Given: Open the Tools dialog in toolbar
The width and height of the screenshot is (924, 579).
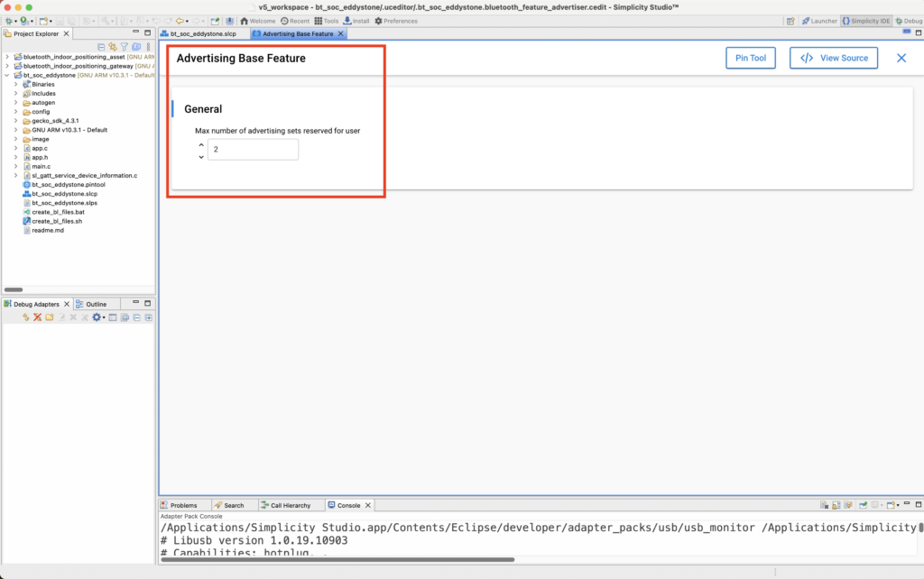Looking at the screenshot, I should (x=327, y=21).
